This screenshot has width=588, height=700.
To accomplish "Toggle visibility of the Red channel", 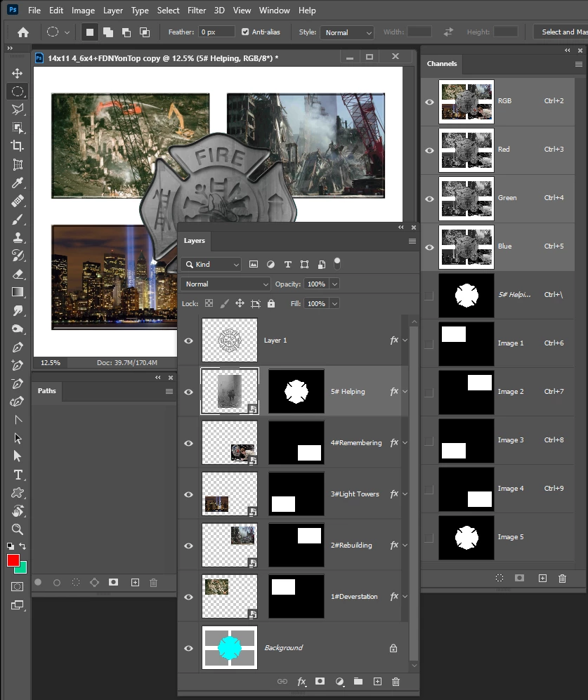I will [x=429, y=150].
